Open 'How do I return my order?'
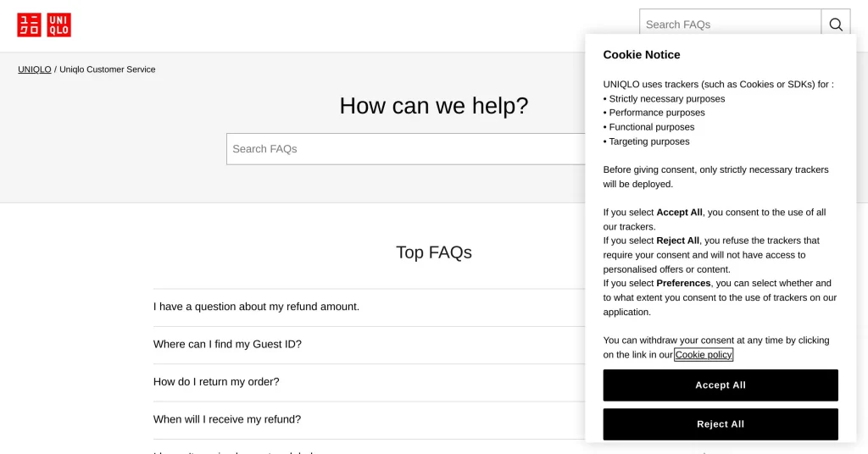 point(216,382)
